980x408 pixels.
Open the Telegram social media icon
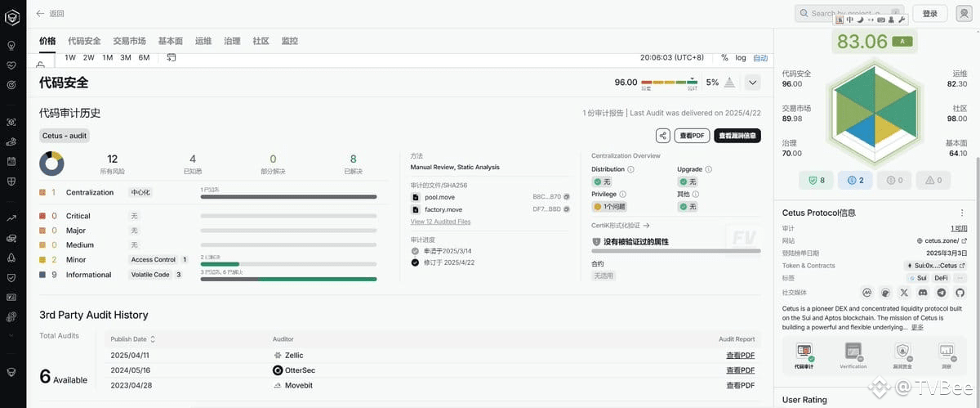(x=942, y=292)
